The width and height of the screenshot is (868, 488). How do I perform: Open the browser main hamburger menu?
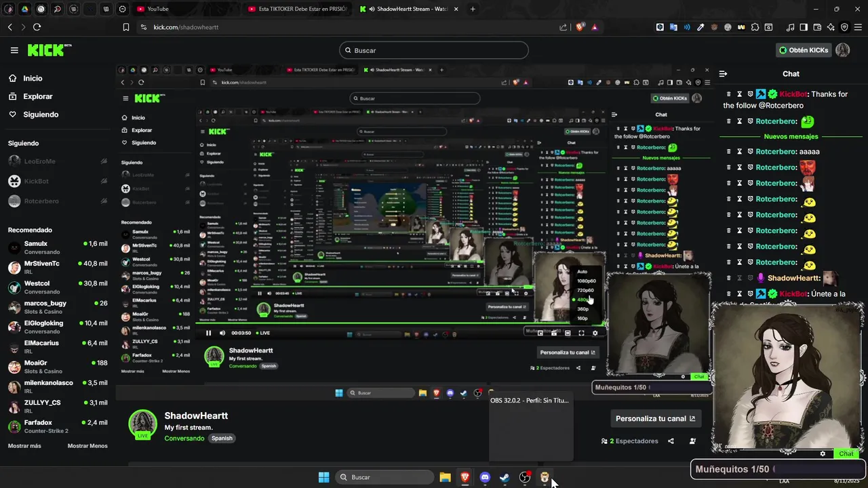859,27
